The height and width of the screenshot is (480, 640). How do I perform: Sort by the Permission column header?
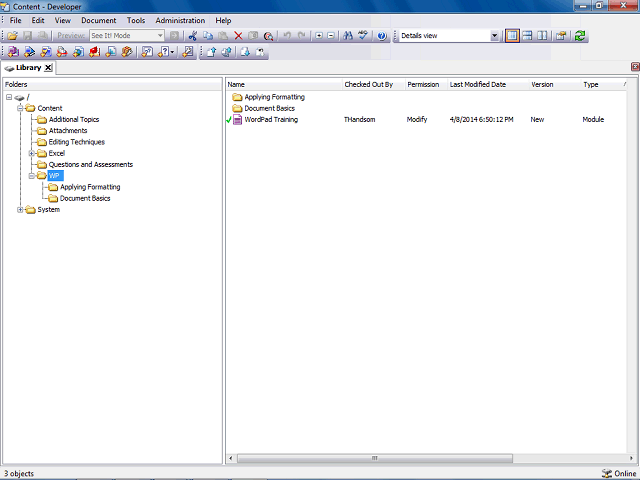pyautogui.click(x=426, y=84)
